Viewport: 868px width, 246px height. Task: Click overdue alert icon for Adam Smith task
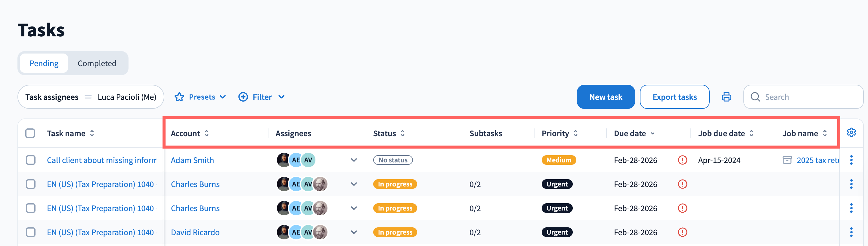[682, 160]
